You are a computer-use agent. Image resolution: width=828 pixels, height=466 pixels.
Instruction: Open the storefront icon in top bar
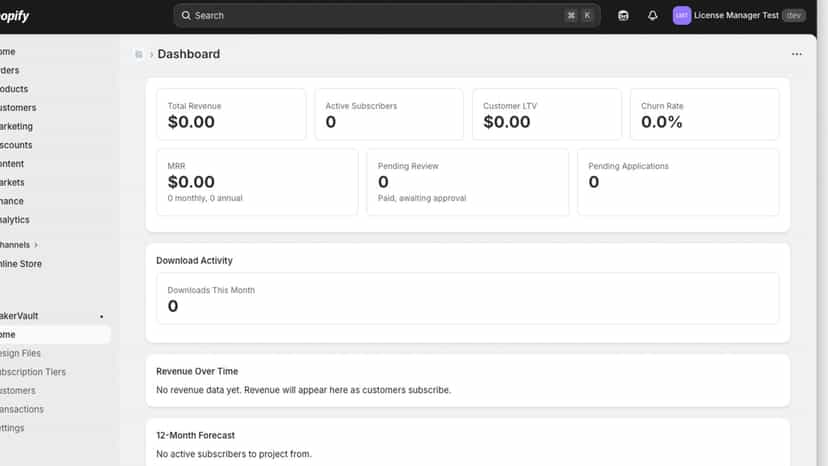[623, 15]
